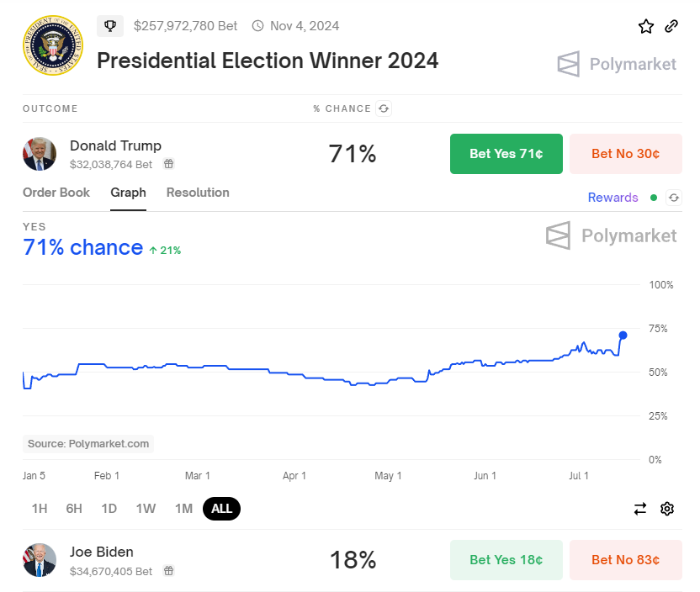The image size is (700, 592).
Task: Click the gift icon under Joe Biden
Action: click(168, 571)
